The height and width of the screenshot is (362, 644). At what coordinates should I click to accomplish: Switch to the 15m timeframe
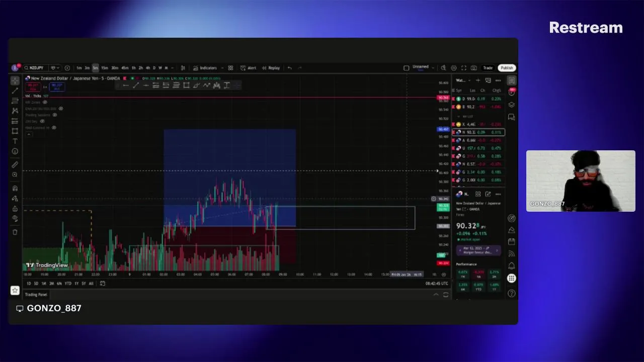pyautogui.click(x=105, y=68)
